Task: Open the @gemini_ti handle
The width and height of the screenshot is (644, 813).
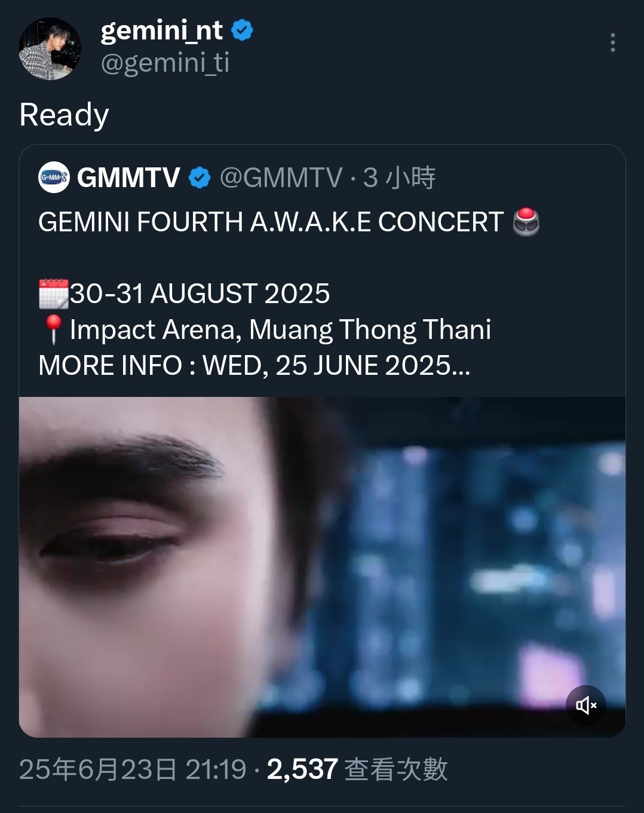Action: 165,62
